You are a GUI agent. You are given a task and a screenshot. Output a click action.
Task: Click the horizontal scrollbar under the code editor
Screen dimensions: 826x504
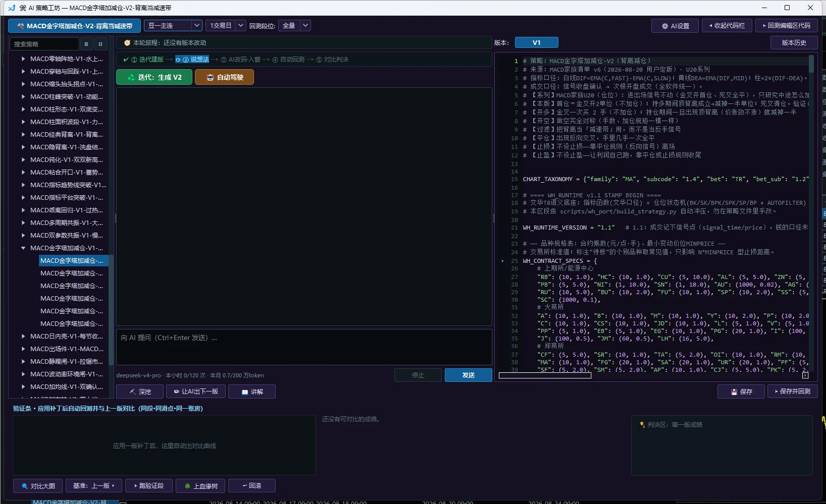point(545,375)
